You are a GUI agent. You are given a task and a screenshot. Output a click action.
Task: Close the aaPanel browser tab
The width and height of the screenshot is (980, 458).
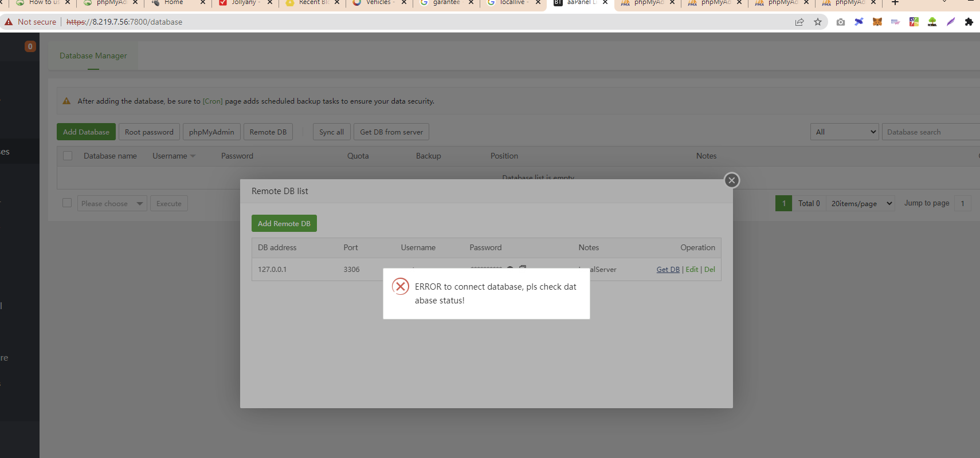point(605,2)
